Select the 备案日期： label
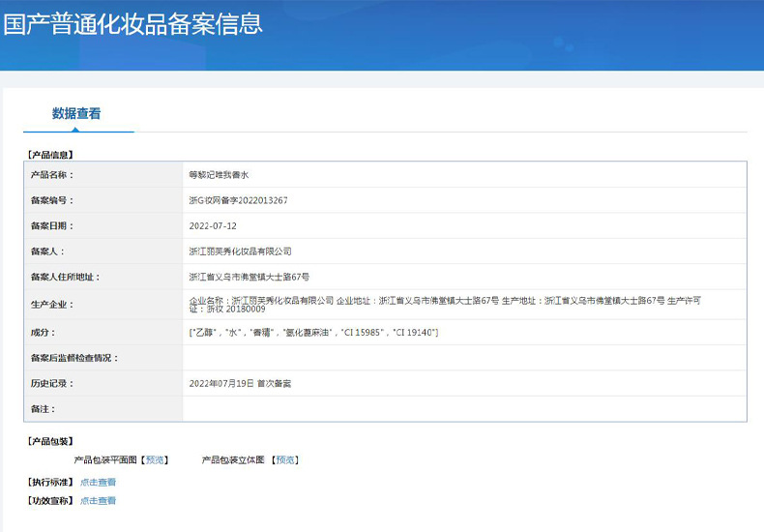Image resolution: width=764 pixels, height=532 pixels. [52, 226]
